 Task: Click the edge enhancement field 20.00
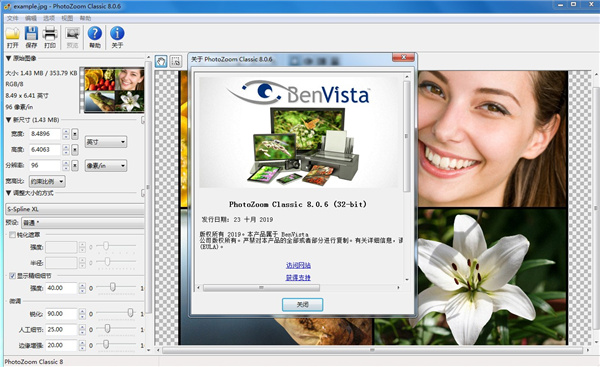coord(61,345)
